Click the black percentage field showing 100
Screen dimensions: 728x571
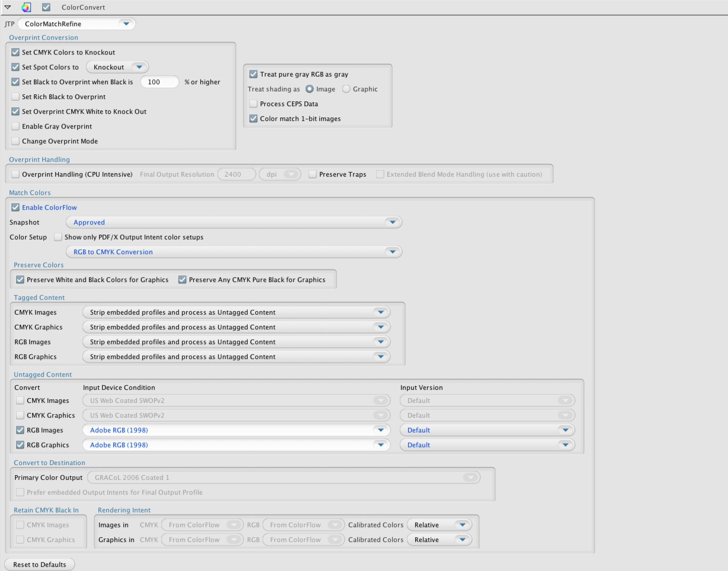tap(160, 82)
